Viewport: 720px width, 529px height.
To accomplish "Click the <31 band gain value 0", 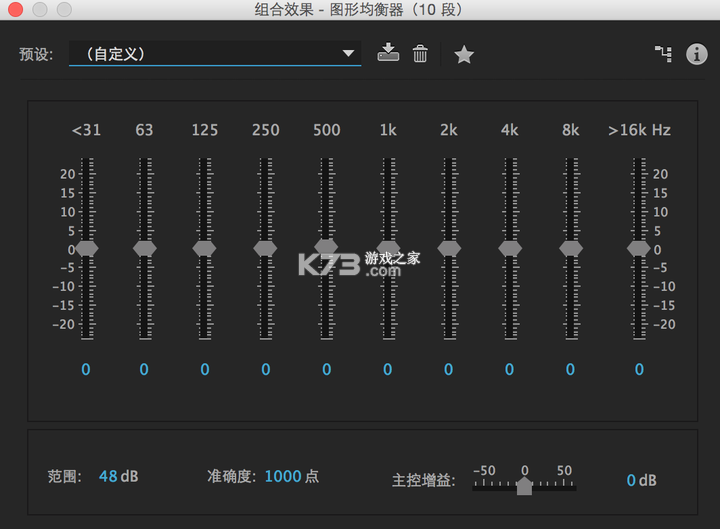I will [86, 370].
